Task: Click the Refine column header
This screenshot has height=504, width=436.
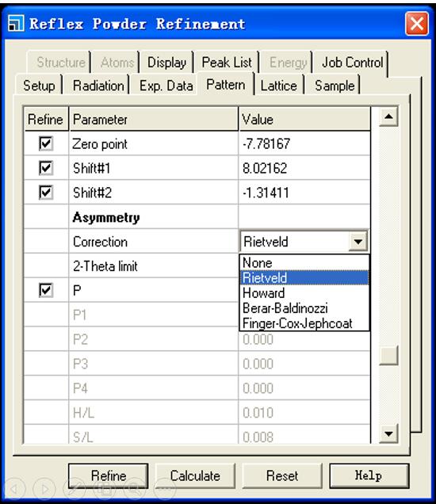Action: tap(46, 119)
